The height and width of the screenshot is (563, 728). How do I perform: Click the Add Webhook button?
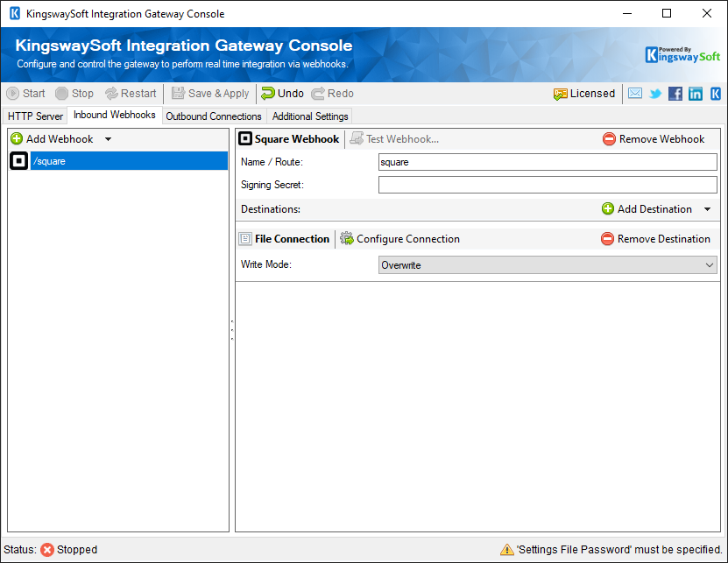52,138
